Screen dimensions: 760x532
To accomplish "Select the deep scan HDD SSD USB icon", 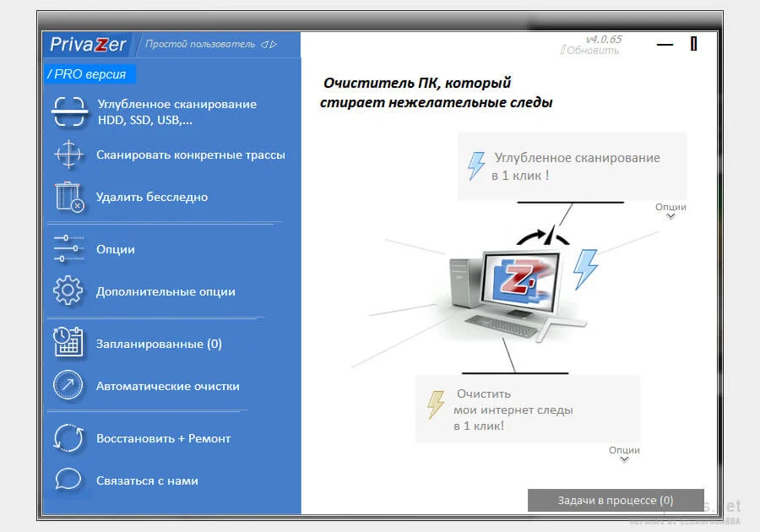I will pos(69,111).
